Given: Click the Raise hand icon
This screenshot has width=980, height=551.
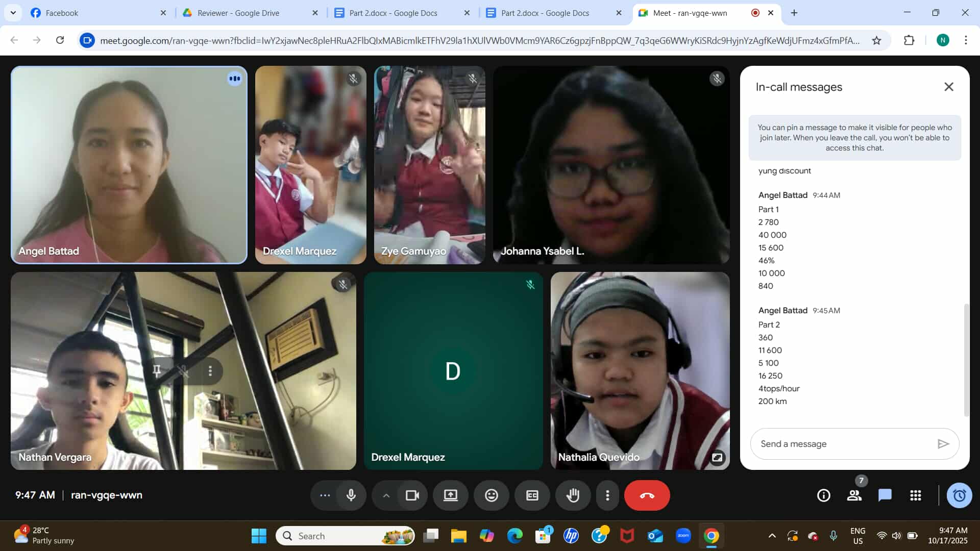Looking at the screenshot, I should (x=573, y=495).
